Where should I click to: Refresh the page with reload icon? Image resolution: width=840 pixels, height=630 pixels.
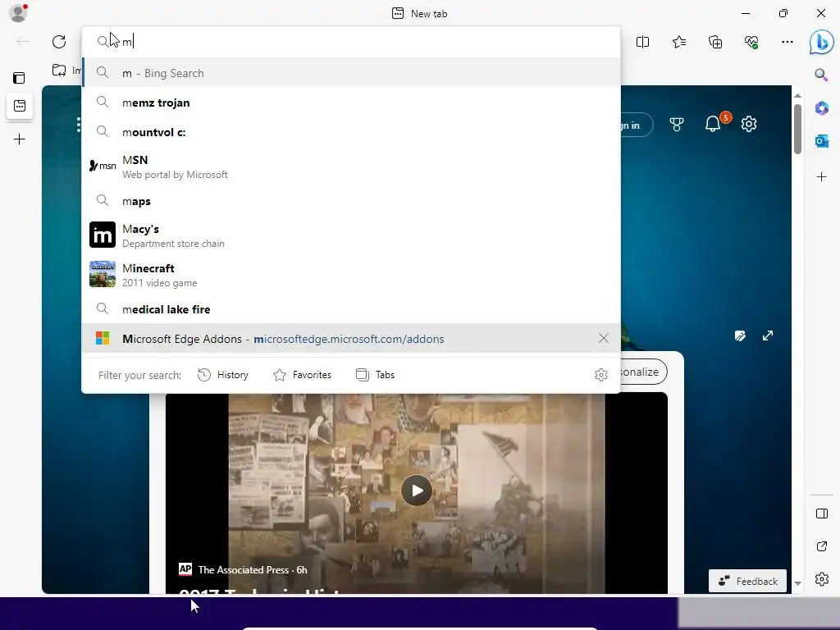59,41
